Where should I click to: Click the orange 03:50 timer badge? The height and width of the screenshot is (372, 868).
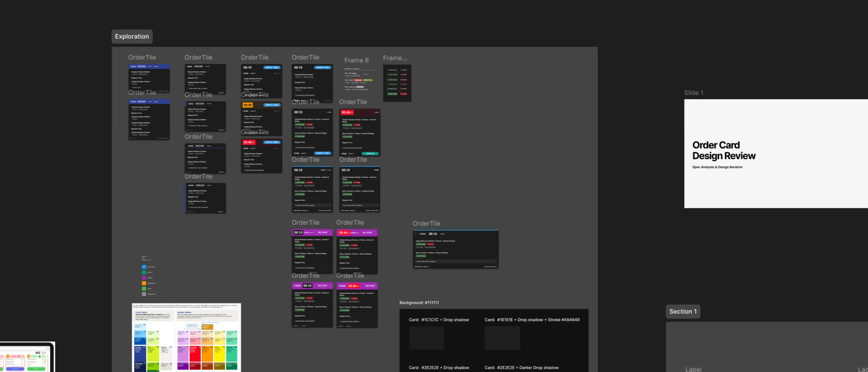248,105
